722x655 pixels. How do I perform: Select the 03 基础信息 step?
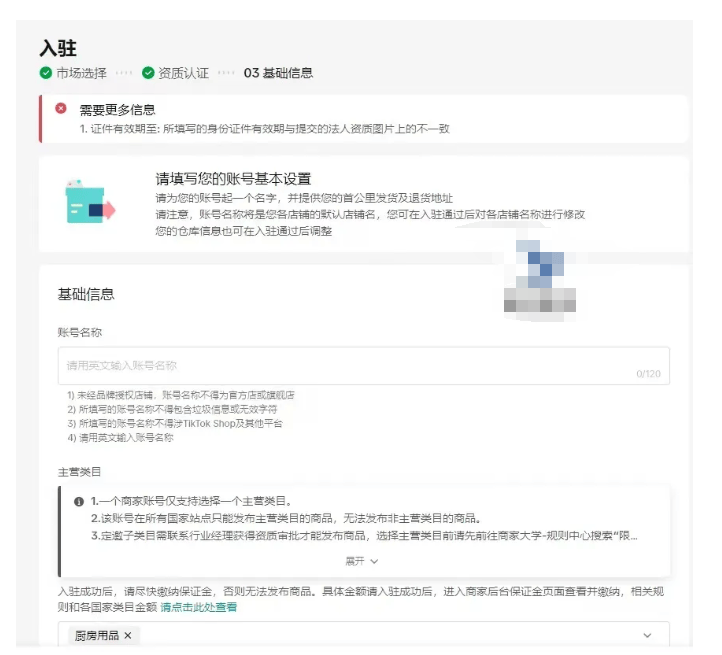pos(278,73)
